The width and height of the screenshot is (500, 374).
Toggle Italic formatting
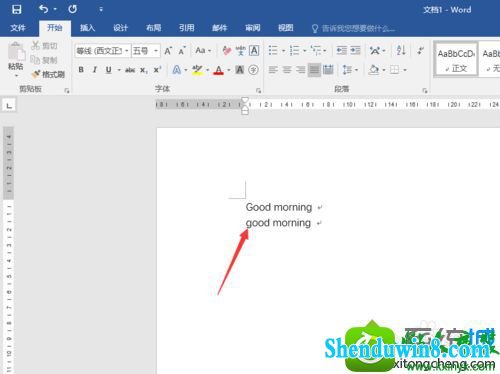point(95,70)
